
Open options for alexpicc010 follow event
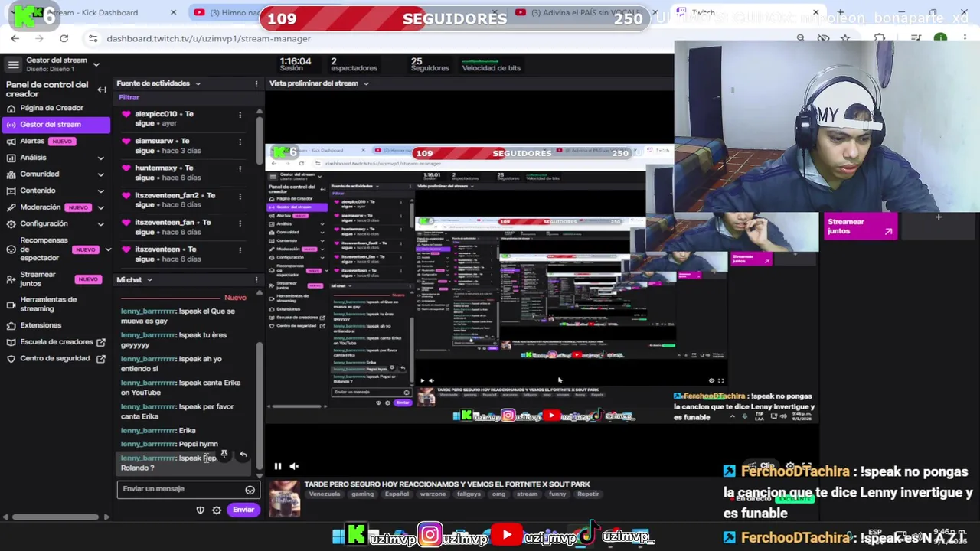click(240, 116)
